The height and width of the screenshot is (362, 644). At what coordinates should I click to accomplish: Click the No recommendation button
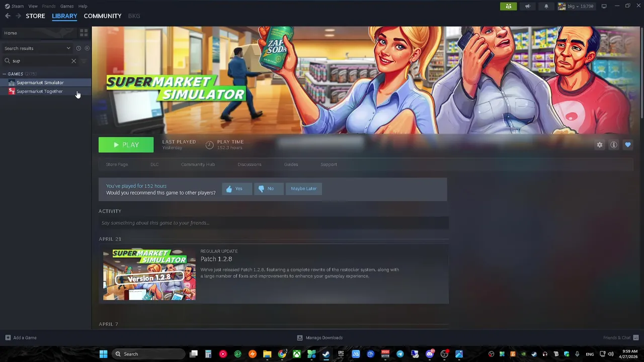[x=269, y=189]
